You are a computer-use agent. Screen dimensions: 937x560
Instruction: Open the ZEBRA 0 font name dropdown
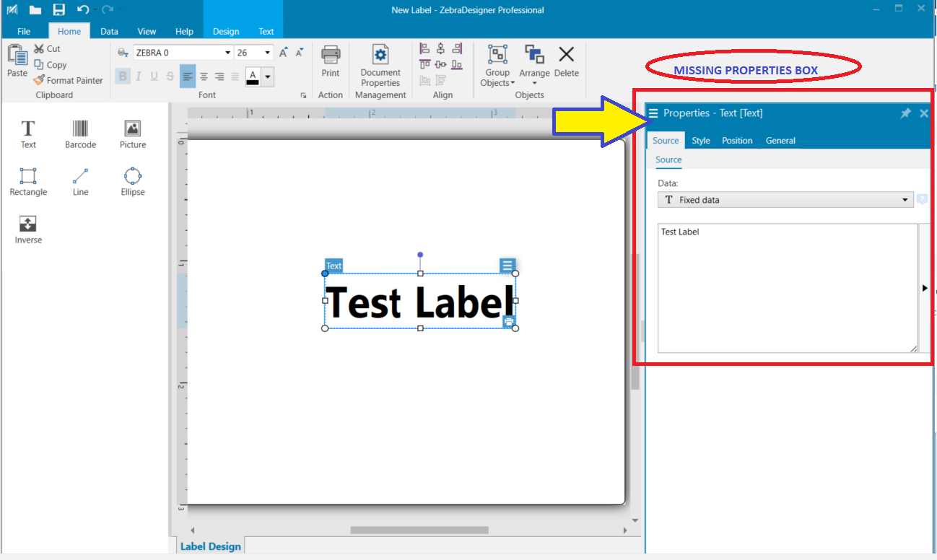[227, 53]
